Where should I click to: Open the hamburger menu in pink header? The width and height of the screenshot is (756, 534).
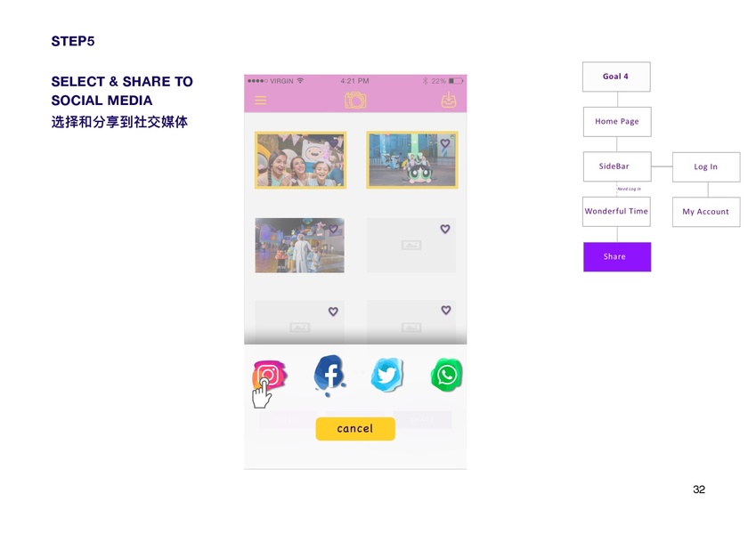(261, 101)
